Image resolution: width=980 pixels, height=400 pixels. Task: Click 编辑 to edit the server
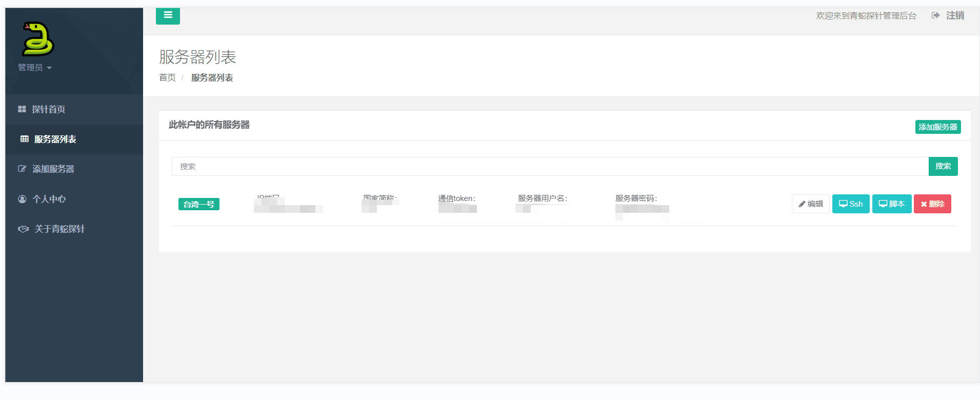click(810, 204)
